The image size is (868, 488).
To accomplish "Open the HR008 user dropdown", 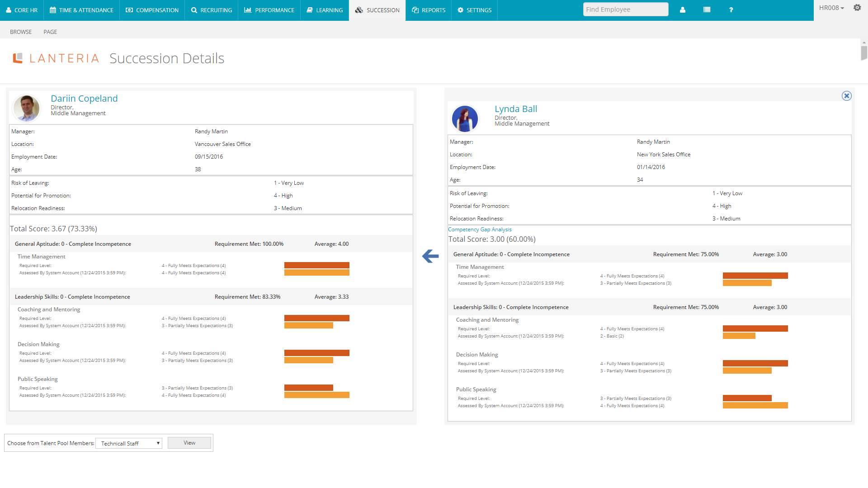I will pyautogui.click(x=831, y=8).
